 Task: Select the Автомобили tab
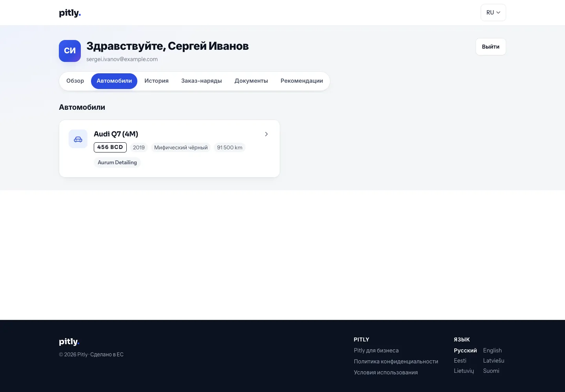(x=114, y=81)
